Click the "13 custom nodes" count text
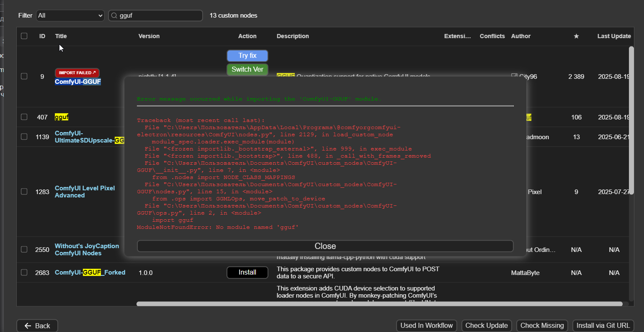 tap(234, 16)
